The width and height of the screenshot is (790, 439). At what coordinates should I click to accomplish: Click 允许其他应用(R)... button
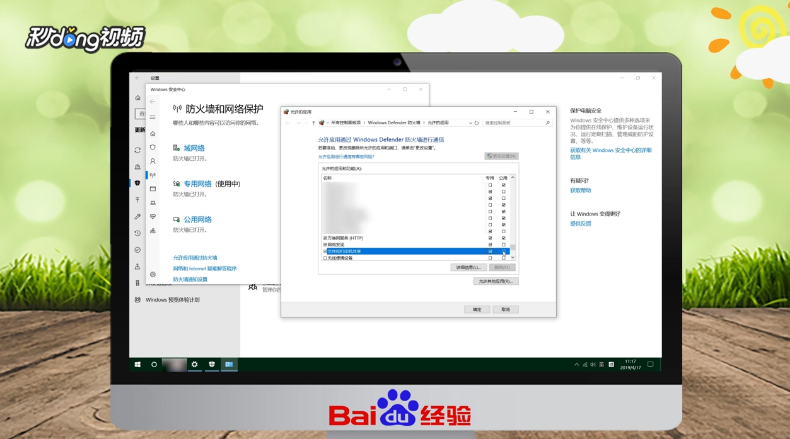[496, 281]
